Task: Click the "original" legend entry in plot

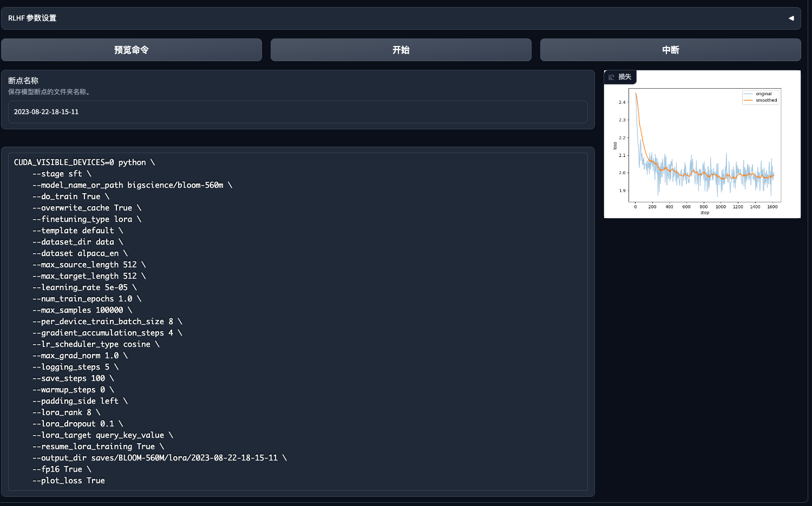Action: click(763, 94)
